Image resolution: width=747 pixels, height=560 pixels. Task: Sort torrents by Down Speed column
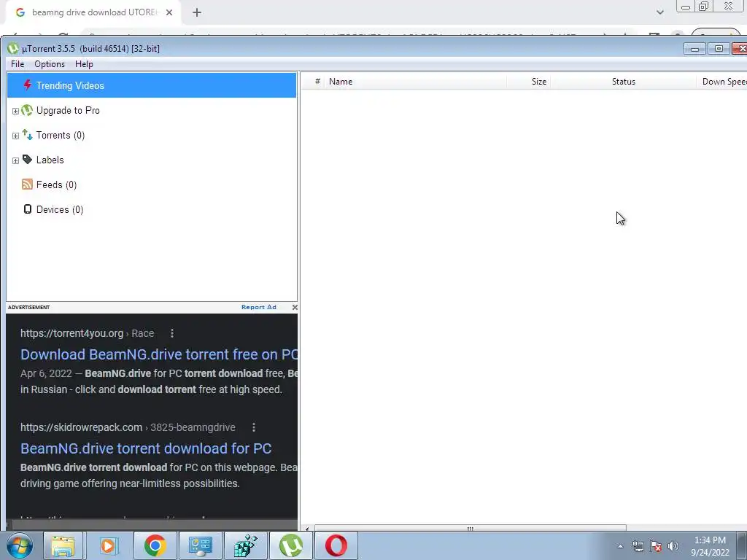pos(722,82)
